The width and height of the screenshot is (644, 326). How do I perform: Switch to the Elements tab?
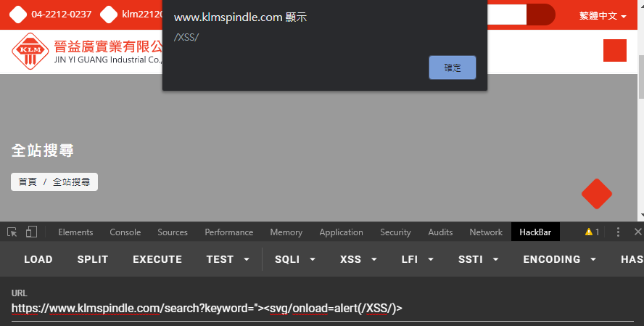pos(75,232)
